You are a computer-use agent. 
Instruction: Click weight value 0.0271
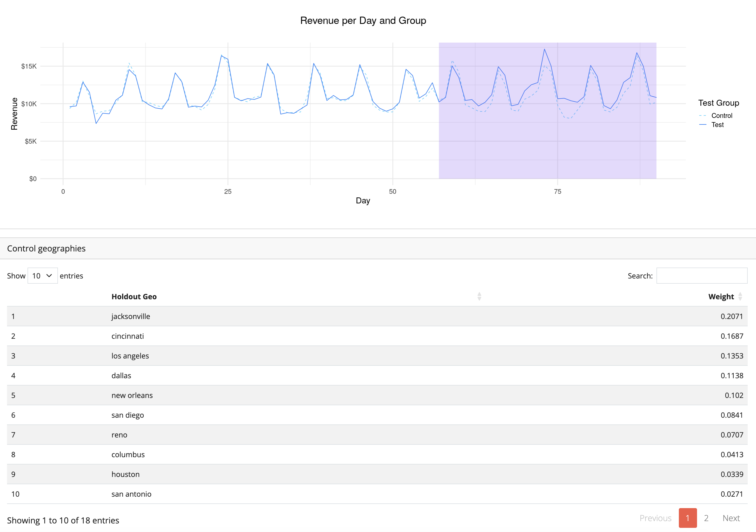click(732, 494)
